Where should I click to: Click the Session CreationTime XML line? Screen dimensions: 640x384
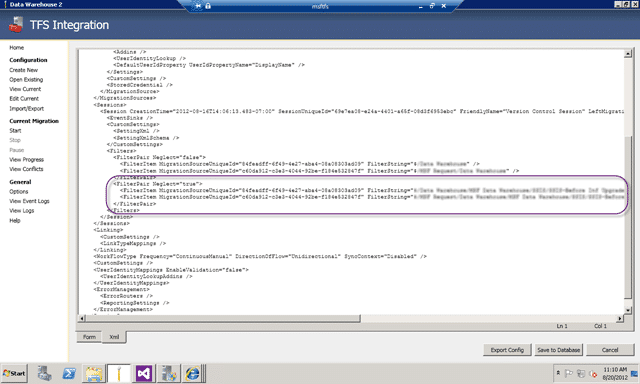click(362, 111)
